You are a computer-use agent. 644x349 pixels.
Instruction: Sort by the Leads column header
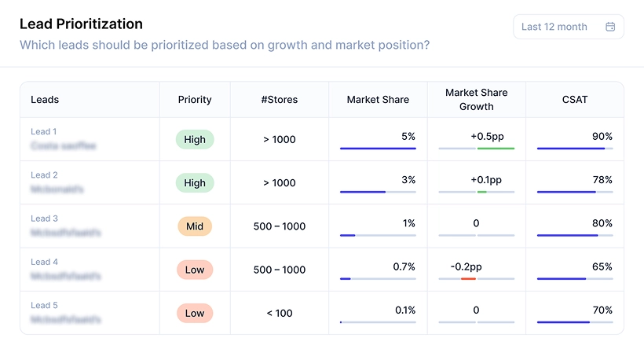click(45, 100)
